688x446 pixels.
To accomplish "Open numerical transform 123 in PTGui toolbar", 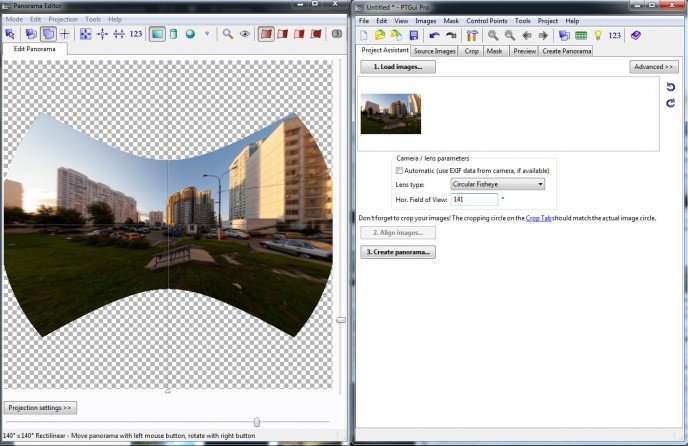I will click(x=615, y=36).
